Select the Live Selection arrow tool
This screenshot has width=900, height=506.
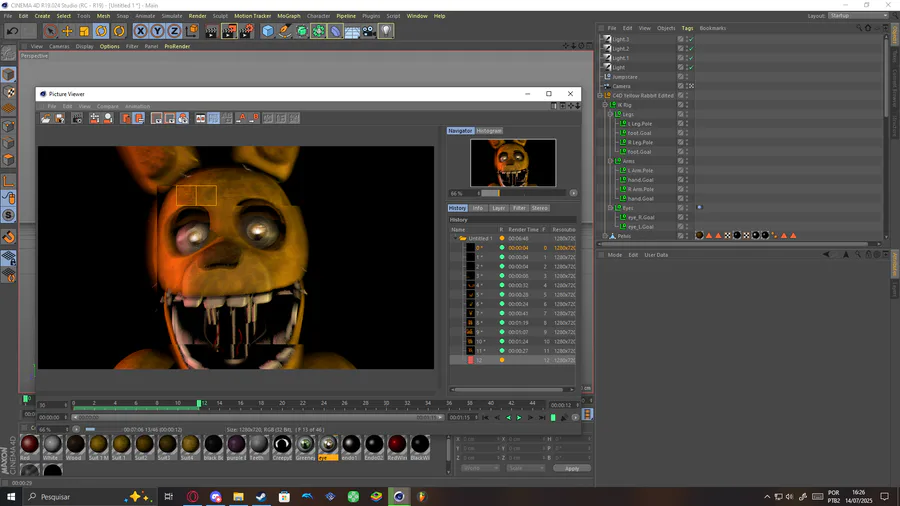(50, 31)
